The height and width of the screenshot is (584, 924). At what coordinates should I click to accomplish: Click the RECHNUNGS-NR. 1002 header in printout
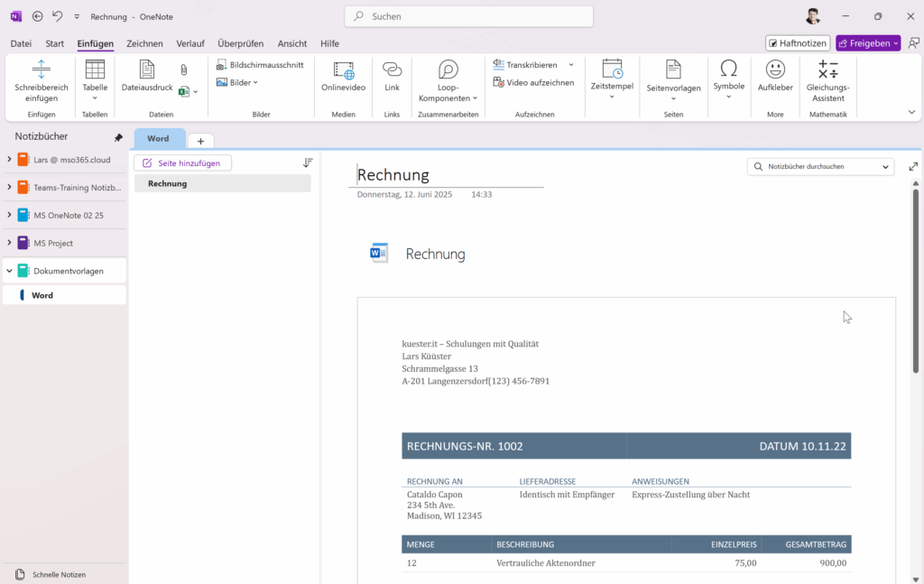pos(465,446)
